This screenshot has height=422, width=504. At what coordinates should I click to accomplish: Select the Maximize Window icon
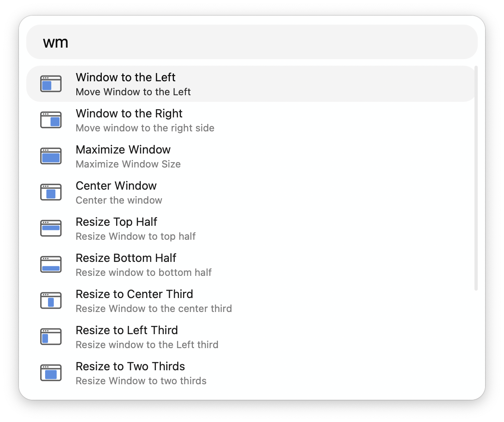[x=51, y=156]
